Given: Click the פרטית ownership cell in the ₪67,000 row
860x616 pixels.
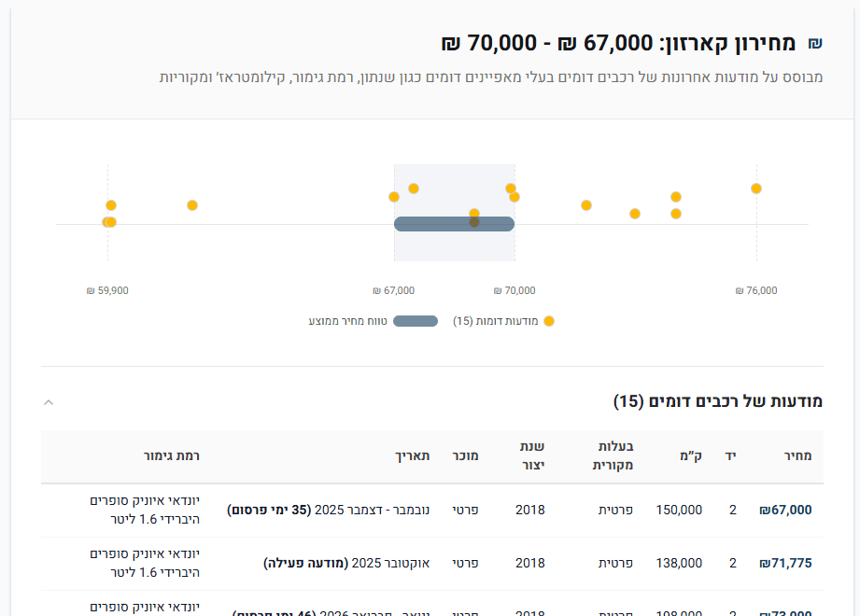Looking at the screenshot, I should (x=615, y=510).
